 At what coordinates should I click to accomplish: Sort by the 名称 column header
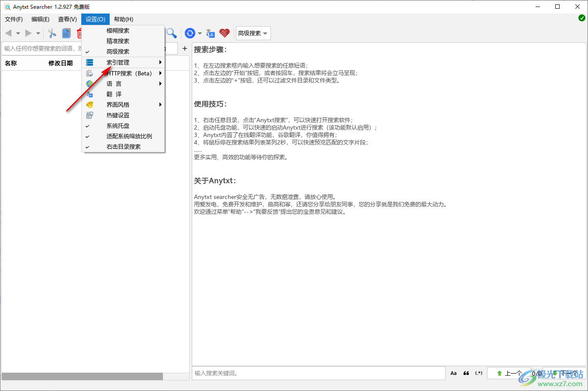10,63
